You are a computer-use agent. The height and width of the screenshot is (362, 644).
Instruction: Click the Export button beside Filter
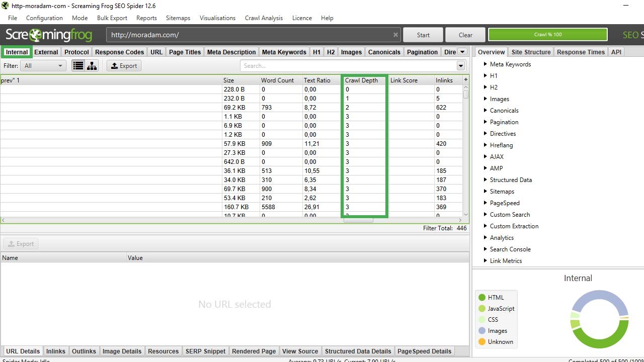click(x=124, y=66)
